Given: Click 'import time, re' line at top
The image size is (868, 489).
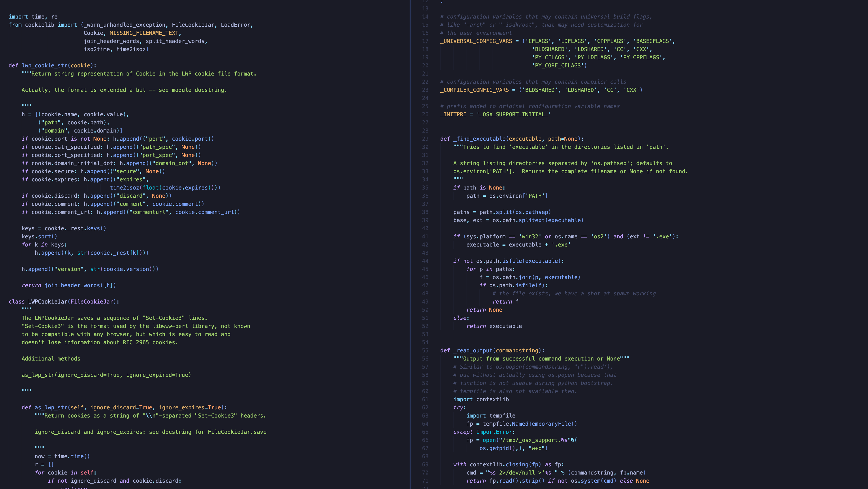Looking at the screenshot, I should [x=33, y=17].
